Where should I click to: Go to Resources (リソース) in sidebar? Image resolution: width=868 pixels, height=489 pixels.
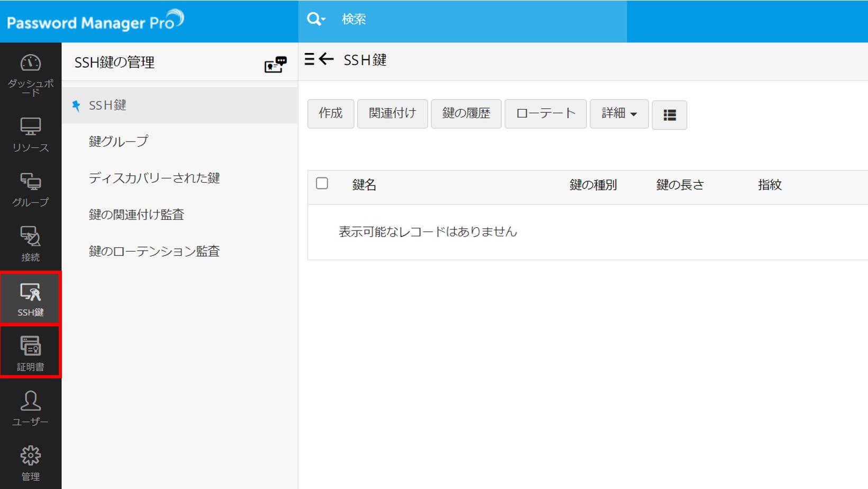point(30,135)
